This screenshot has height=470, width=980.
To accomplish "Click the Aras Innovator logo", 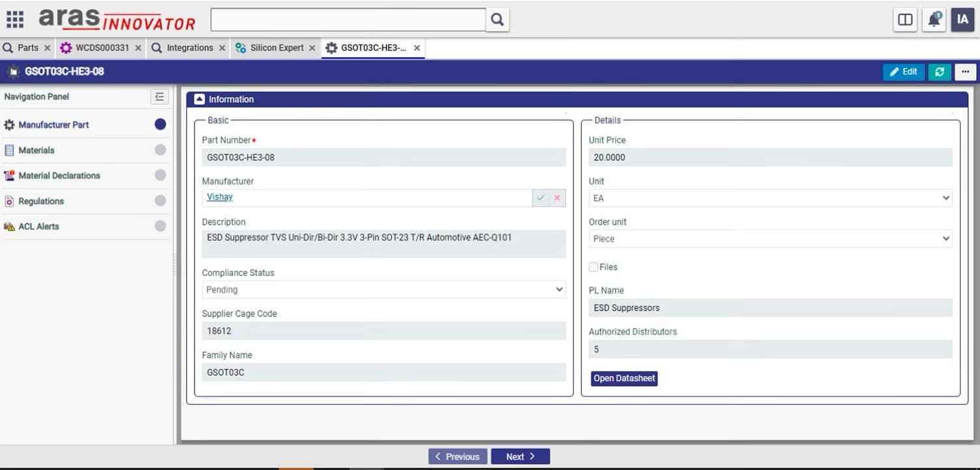I will (x=117, y=20).
